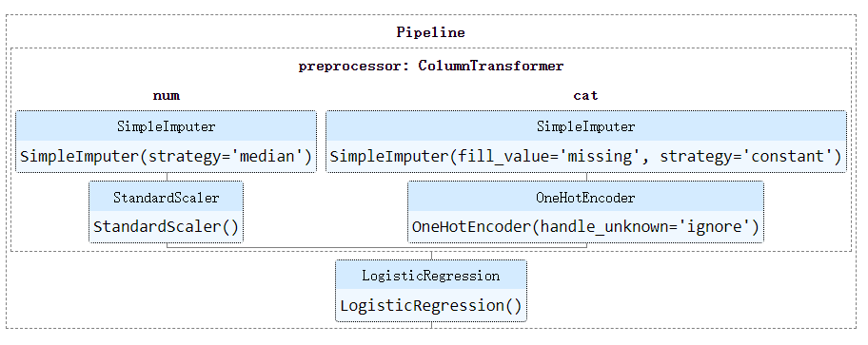Click the LogisticRegression() parameter text

tap(431, 306)
